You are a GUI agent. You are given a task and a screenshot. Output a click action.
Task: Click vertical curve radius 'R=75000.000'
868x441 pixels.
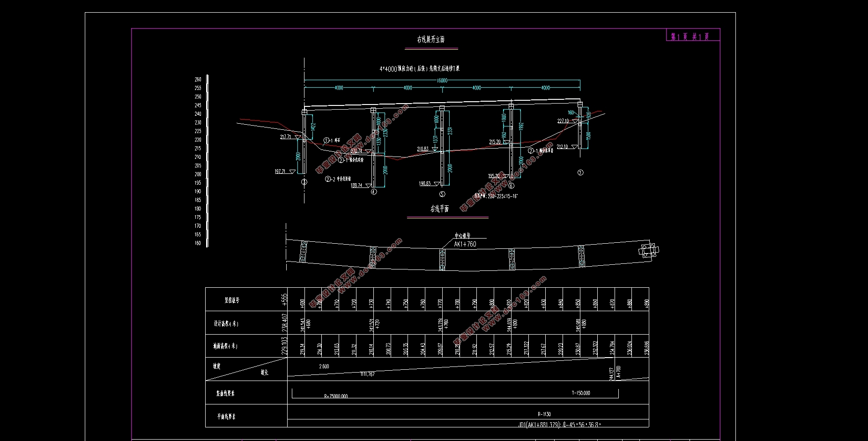[x=336, y=396]
